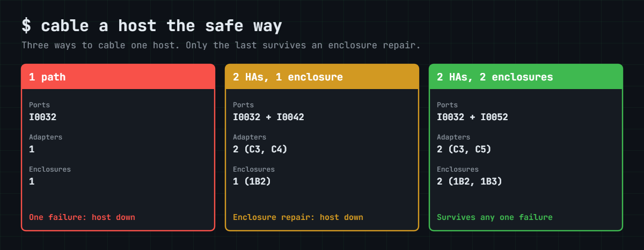Click 'One failure: host down' text
Image resolution: width=644 pixels, height=250 pixels.
click(82, 217)
